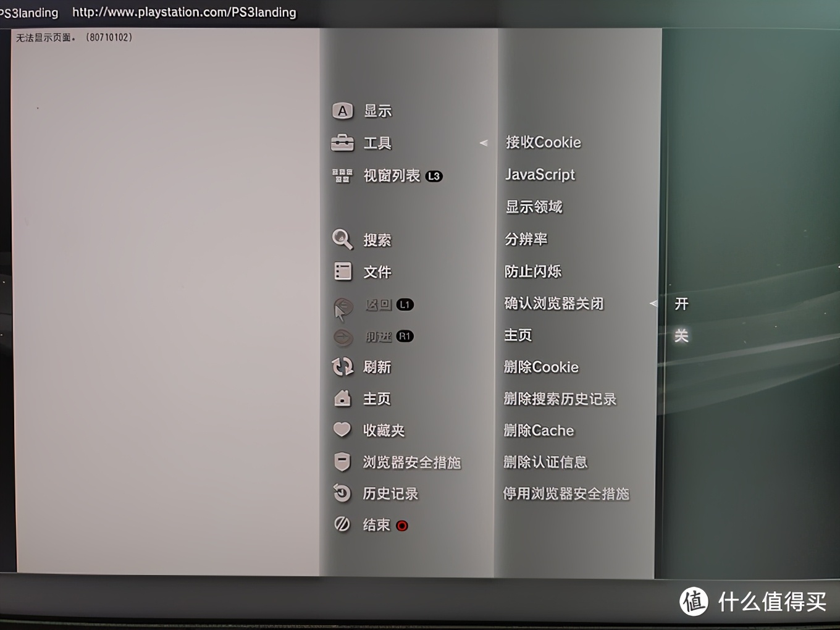The width and height of the screenshot is (840, 630).
Task: Choose 删除Cache from the tools menu
Action: [x=539, y=430]
